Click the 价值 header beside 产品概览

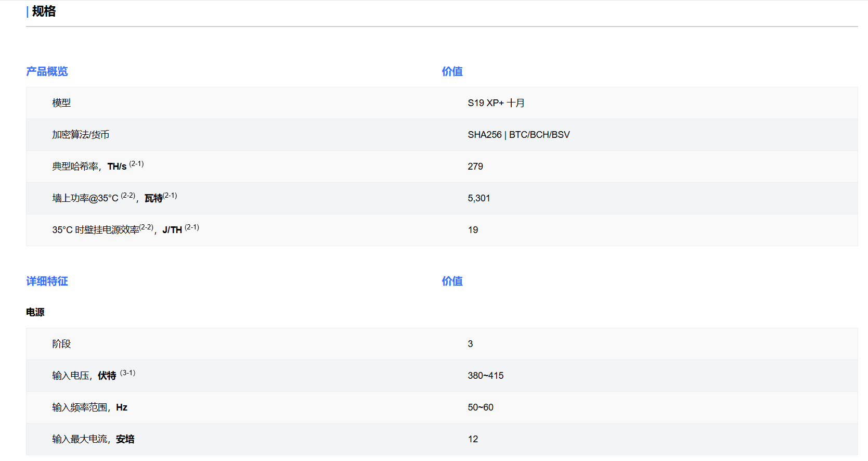(x=452, y=71)
